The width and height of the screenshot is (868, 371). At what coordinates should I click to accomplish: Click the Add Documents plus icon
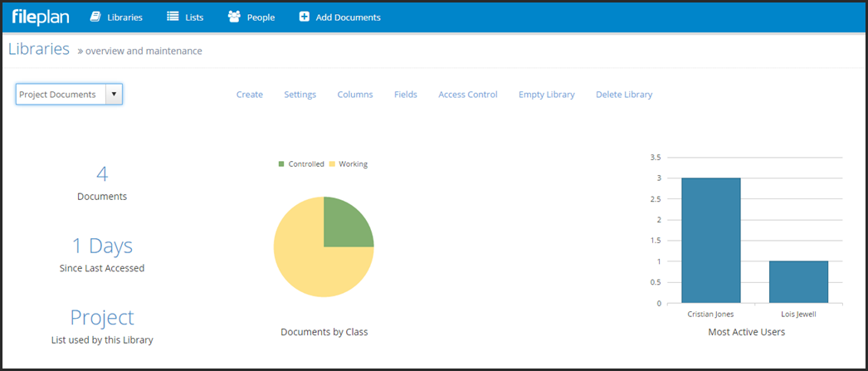point(304,17)
